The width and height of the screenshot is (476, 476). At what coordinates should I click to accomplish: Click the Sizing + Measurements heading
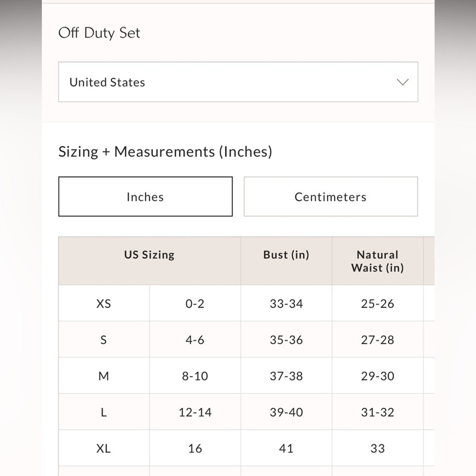click(165, 152)
